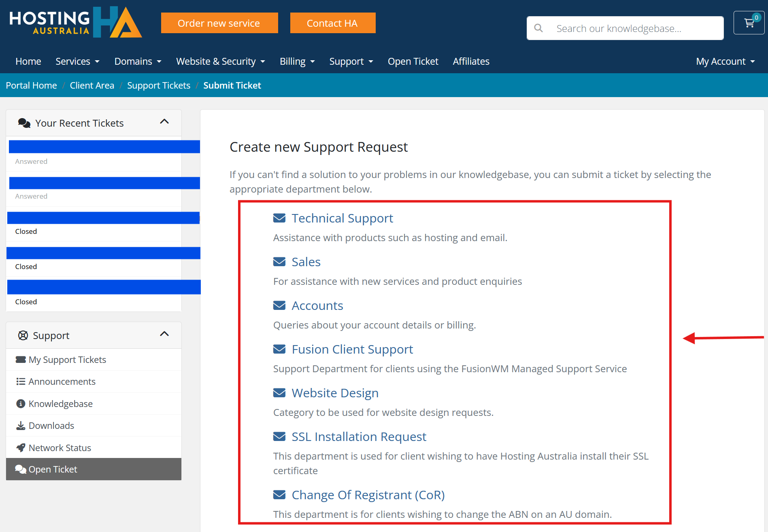
Task: Open Announcements from the Support sidebar
Action: 94,382
